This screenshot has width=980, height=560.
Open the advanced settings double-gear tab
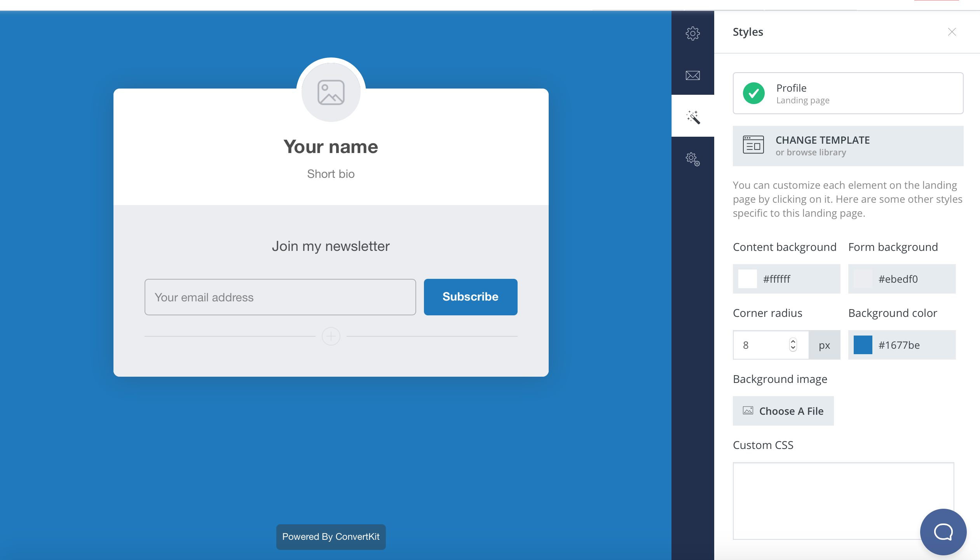pyautogui.click(x=692, y=159)
